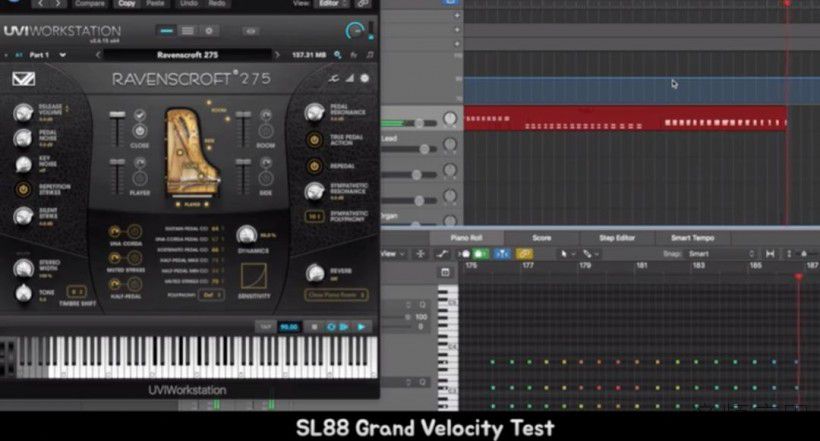Image resolution: width=820 pixels, height=441 pixels.
Task: Click UVI step play icon
Action: pos(344,327)
